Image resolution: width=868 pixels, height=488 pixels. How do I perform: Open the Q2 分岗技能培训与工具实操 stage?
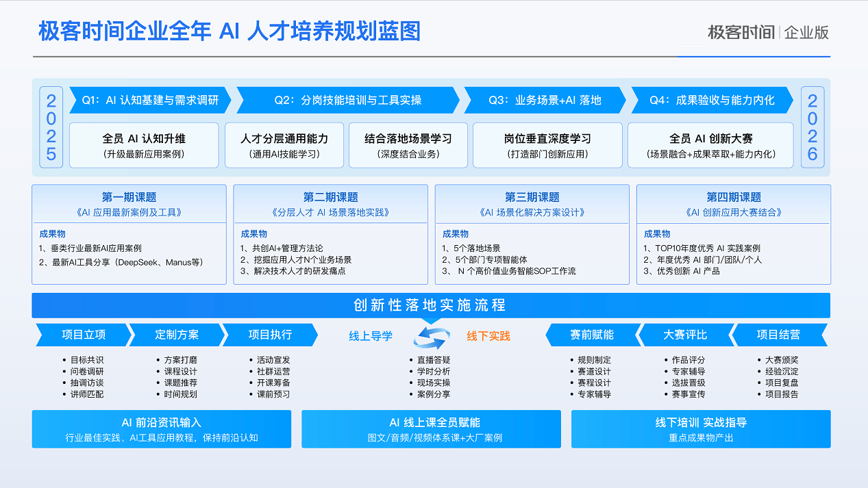pyautogui.click(x=347, y=100)
